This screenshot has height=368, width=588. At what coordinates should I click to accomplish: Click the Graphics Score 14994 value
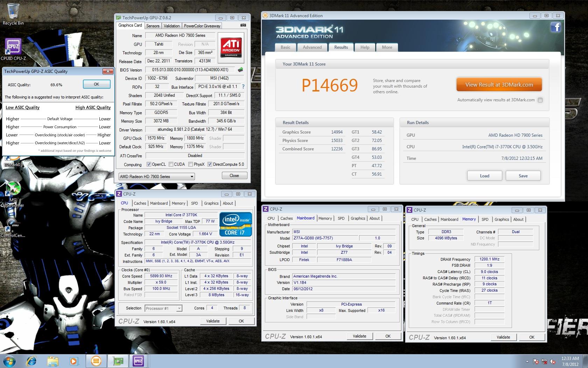click(337, 132)
